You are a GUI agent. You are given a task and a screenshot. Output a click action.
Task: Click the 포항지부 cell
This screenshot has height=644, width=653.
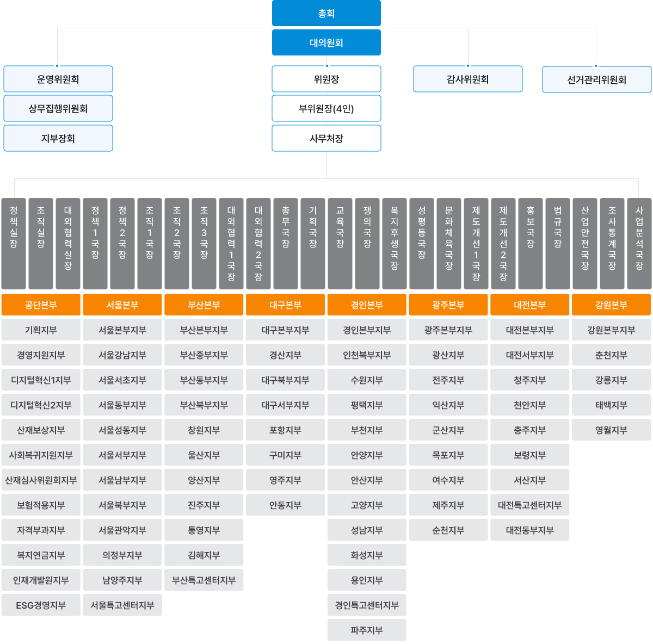(285, 430)
